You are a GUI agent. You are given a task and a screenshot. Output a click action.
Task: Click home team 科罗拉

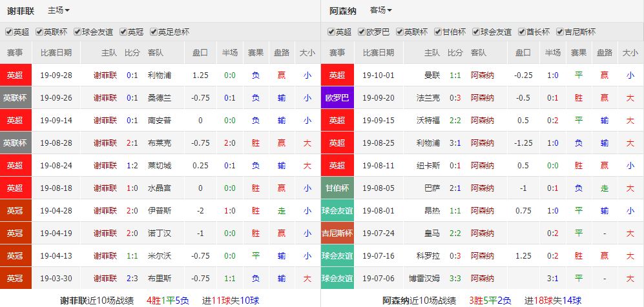point(428,256)
